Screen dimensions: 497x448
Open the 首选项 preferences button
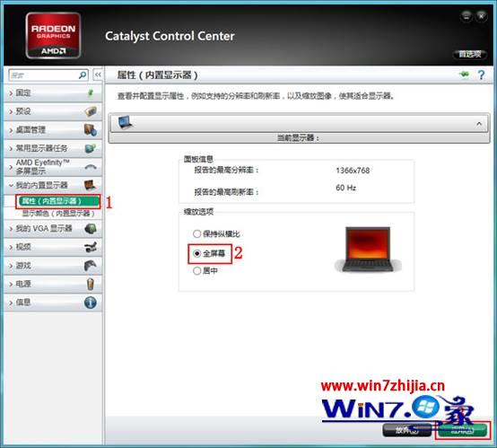tap(470, 54)
